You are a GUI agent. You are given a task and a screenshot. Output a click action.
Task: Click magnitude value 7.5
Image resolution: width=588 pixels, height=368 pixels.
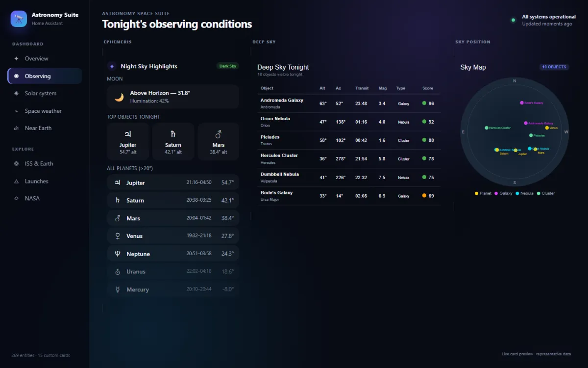382,178
